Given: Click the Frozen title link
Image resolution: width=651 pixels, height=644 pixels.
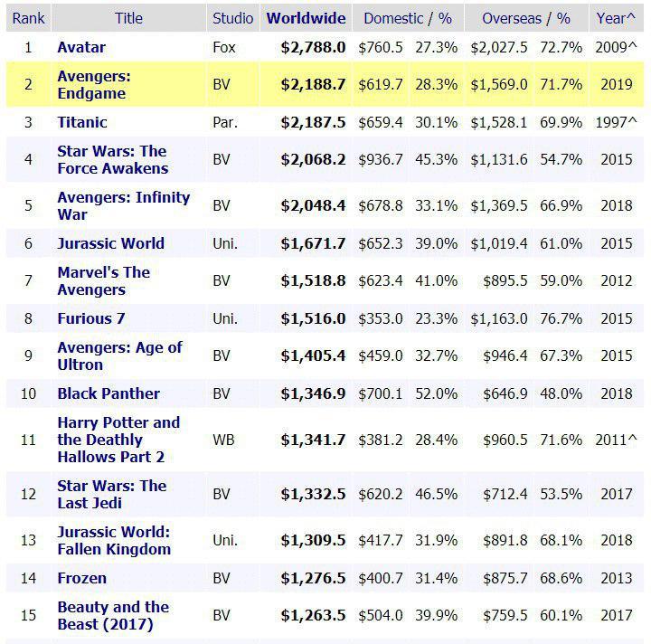Looking at the screenshot, I should (x=81, y=578).
